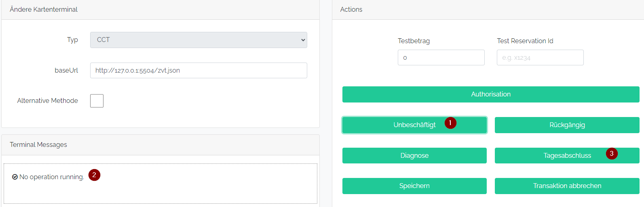The image size is (644, 207).
Task: Enable the Alternative Methode checkbox
Action: click(x=97, y=101)
